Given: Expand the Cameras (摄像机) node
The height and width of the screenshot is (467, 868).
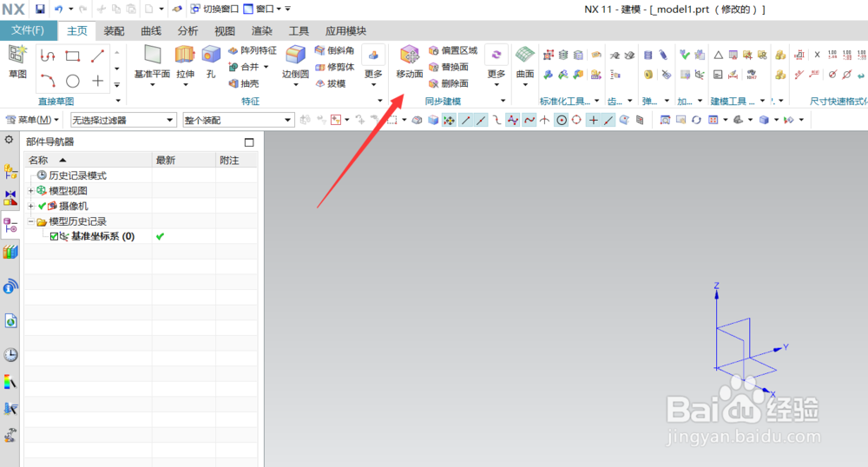Looking at the screenshot, I should click(x=31, y=206).
